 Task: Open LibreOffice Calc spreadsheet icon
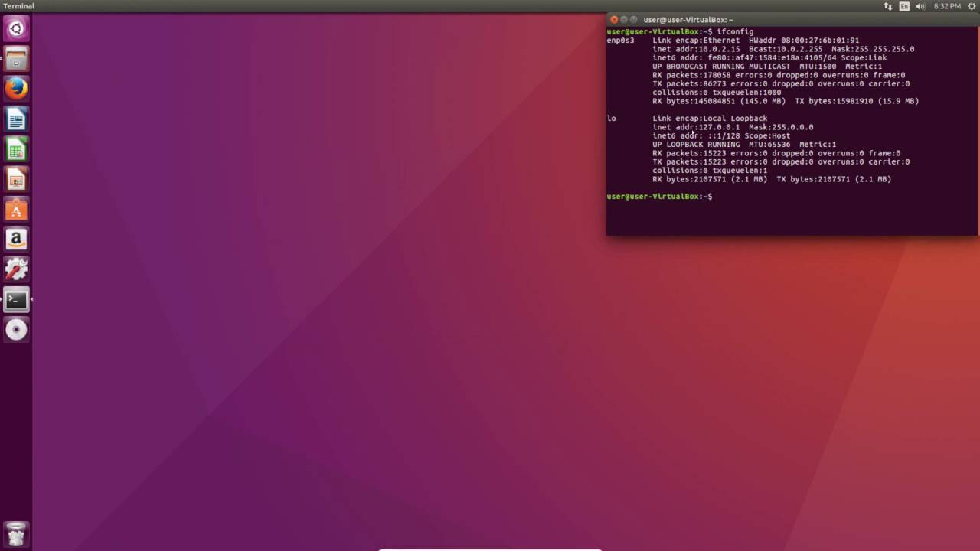(x=16, y=149)
